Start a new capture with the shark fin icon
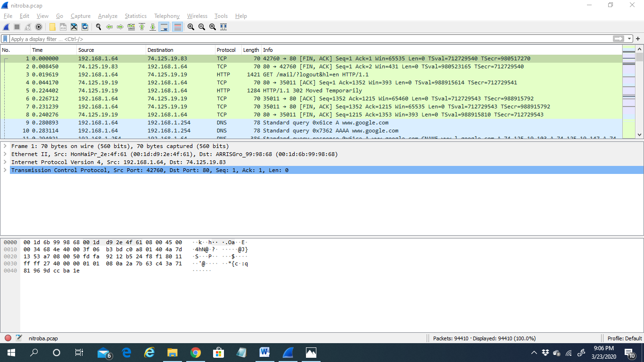 (7, 27)
